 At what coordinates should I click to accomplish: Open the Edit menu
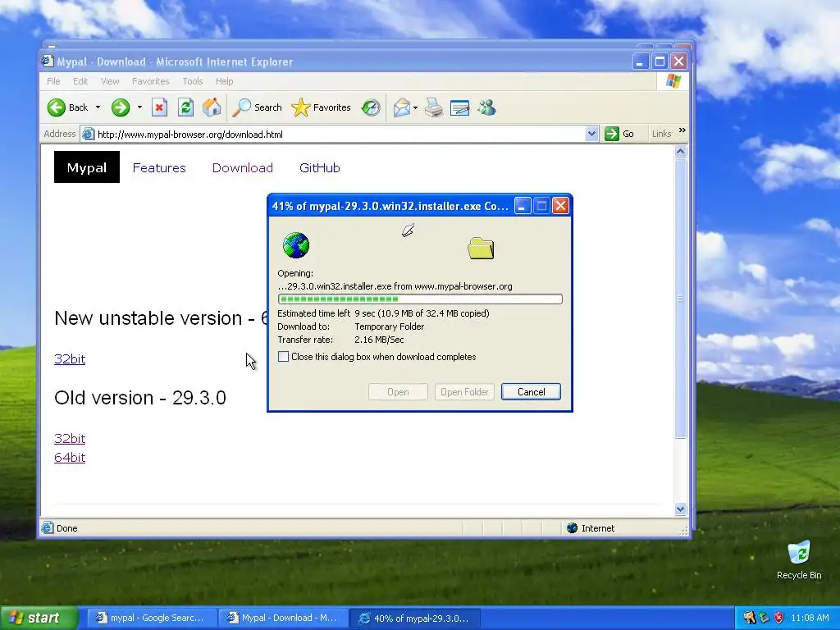[x=80, y=81]
